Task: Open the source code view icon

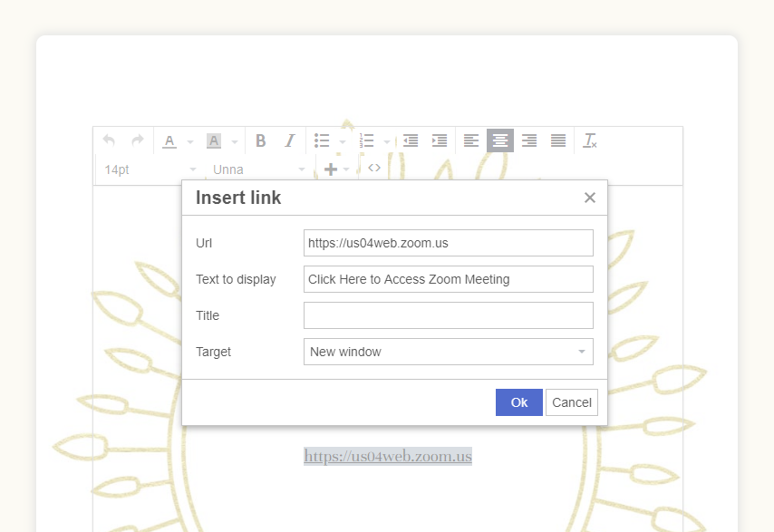Action: tap(374, 168)
